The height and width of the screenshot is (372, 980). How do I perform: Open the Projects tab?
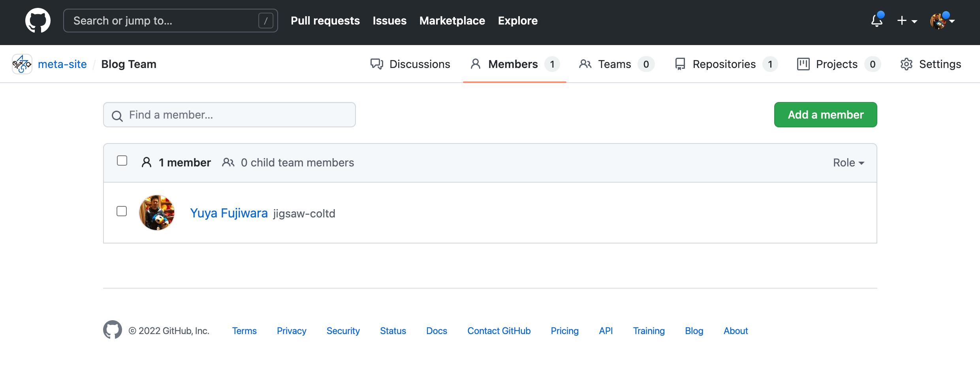point(839,64)
